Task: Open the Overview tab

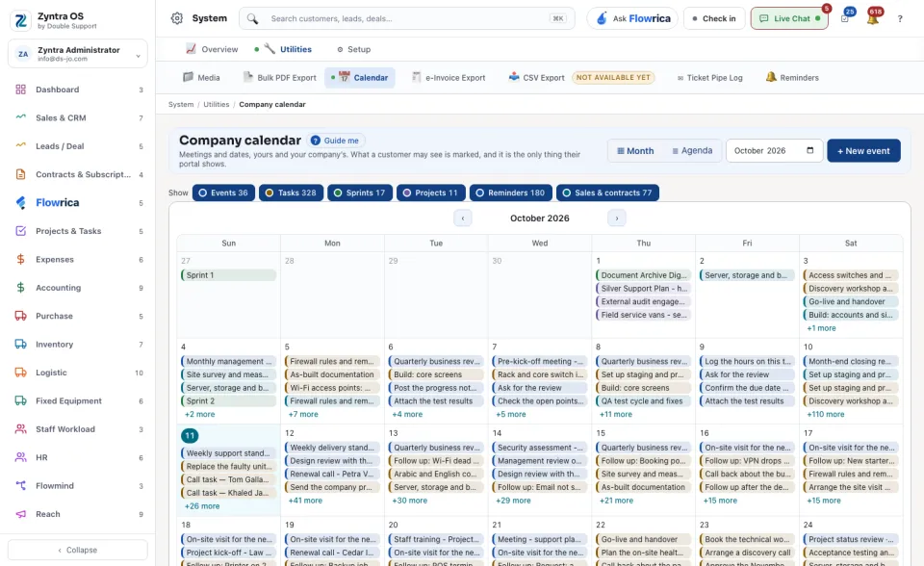Action: click(x=212, y=49)
